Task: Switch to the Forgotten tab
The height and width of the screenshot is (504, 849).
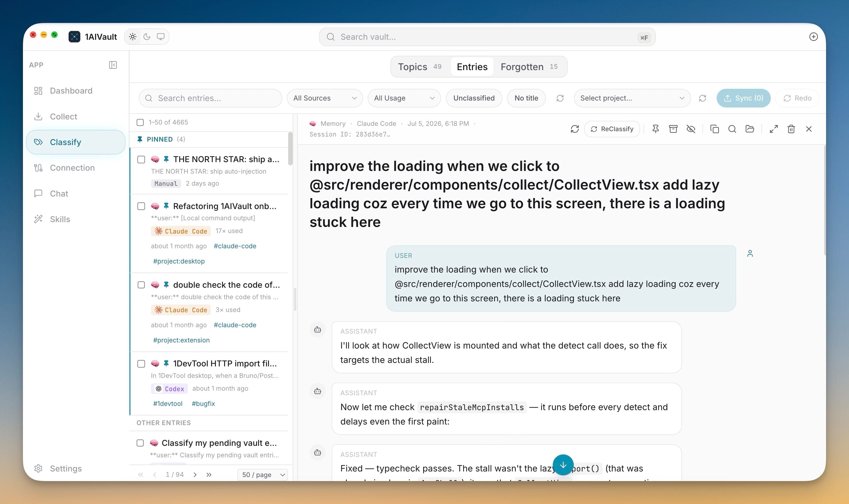Action: pyautogui.click(x=529, y=67)
